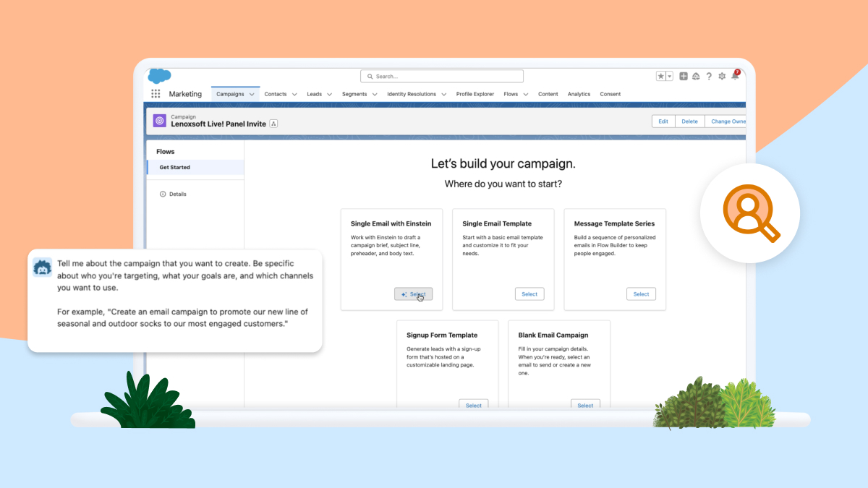Open the Campaigns tab dropdown arrow
This screenshot has height=488, width=868.
coord(252,93)
